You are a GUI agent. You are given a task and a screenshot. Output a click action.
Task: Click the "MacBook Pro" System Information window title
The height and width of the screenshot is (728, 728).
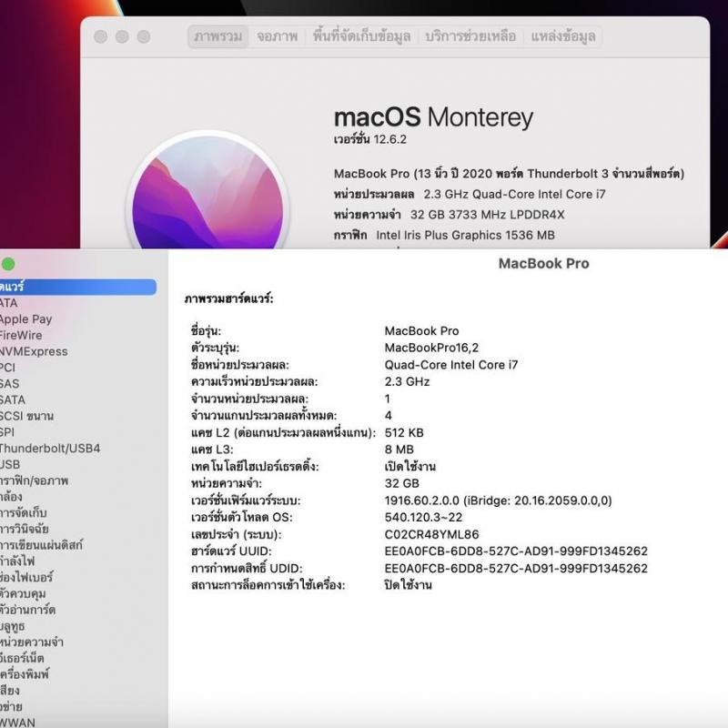543,264
